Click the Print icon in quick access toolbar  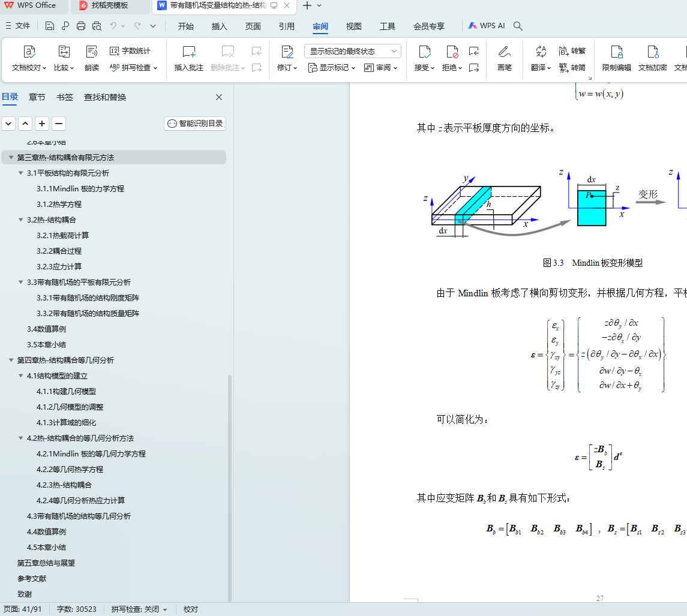pyautogui.click(x=81, y=26)
